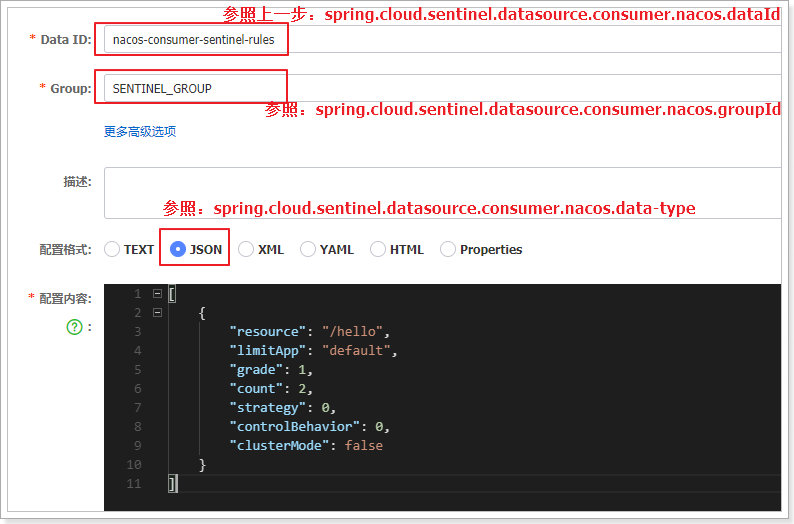Click the "clusterMode" false value
Image resolution: width=794 pixels, height=524 pixels.
click(x=364, y=446)
